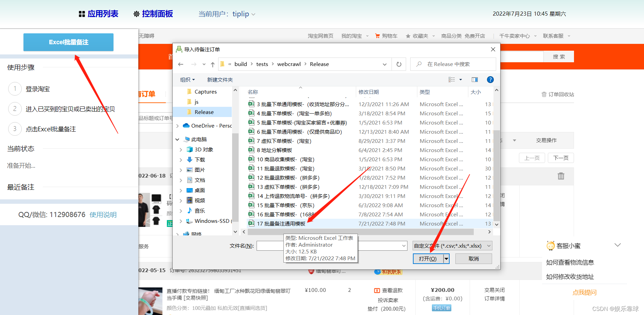
Task: Select 音乐 in the navigation tree
Action: tap(200, 211)
